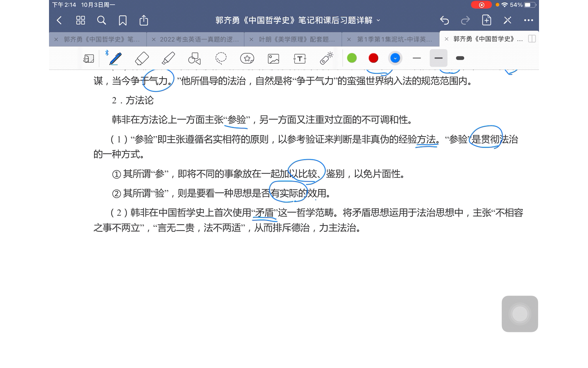This screenshot has width=588, height=368.
Task: Toggle split view icon beside tabs
Action: tap(532, 39)
